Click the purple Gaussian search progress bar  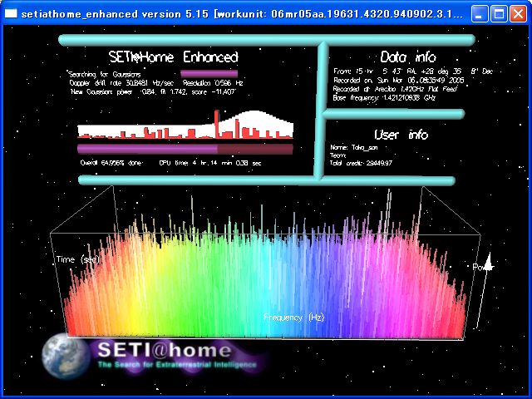click(x=209, y=74)
